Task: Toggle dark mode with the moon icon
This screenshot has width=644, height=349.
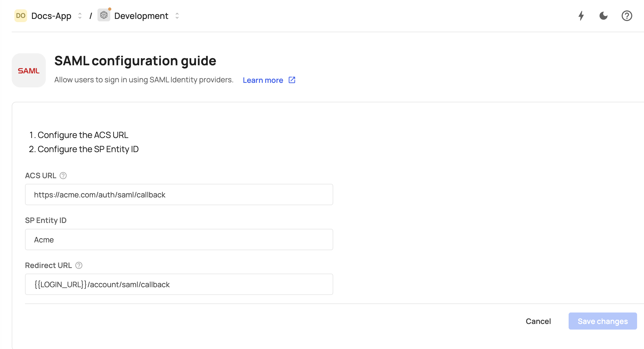Action: coord(604,16)
